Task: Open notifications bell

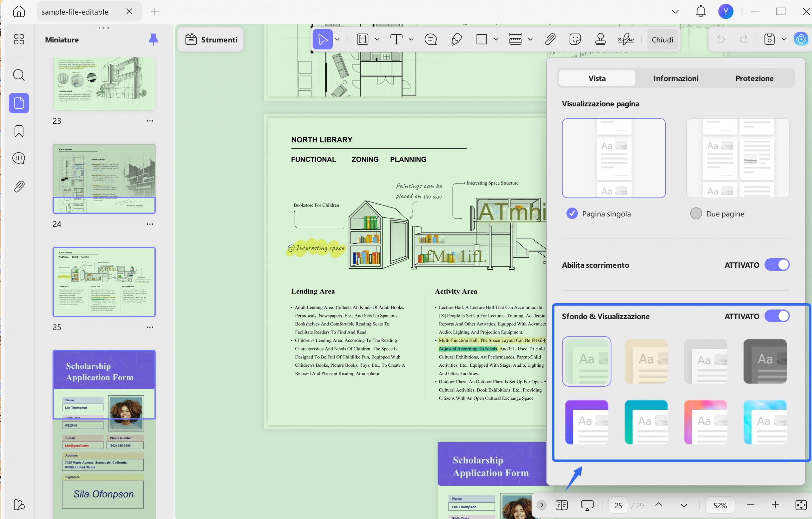Action: click(701, 11)
